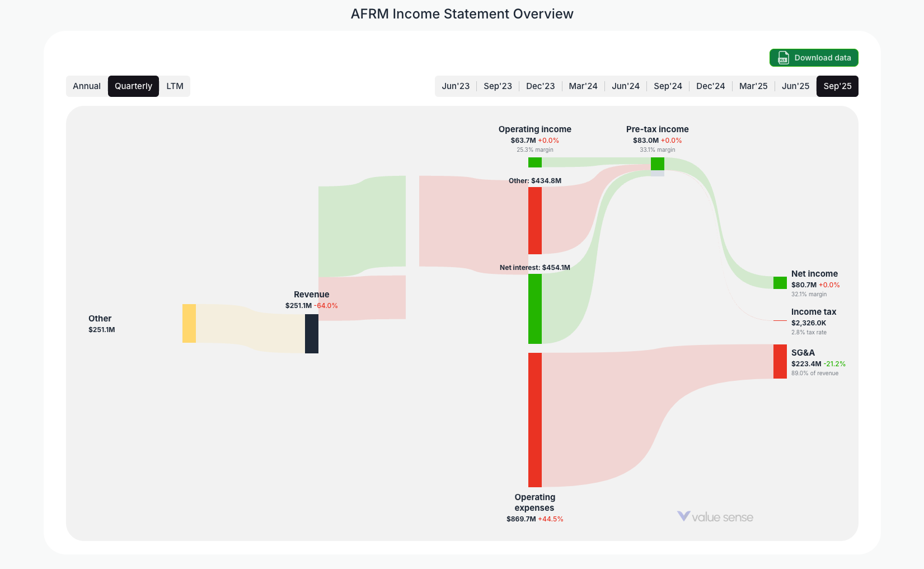
Task: Click the XLS file icon in Download data
Action: click(x=783, y=58)
